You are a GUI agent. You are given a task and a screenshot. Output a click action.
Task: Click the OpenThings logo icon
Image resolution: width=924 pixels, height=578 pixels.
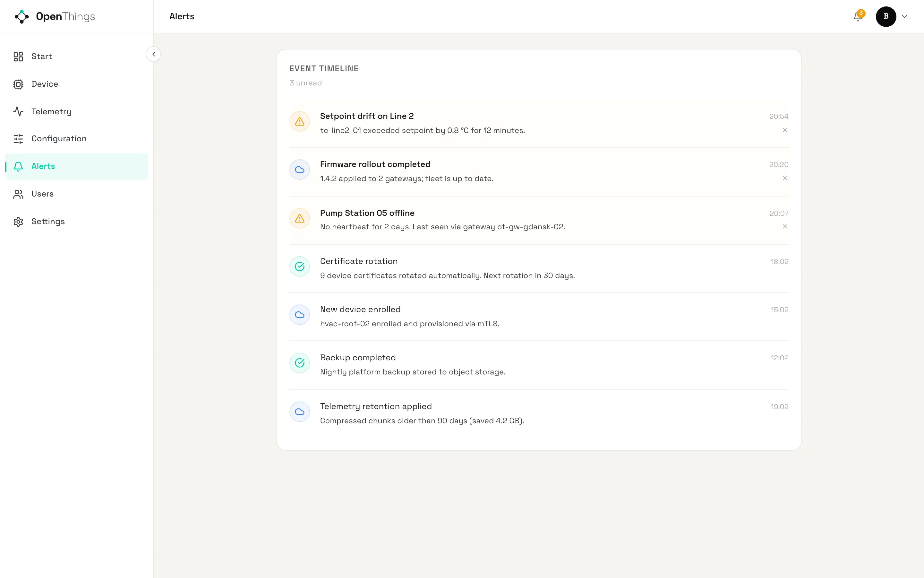click(22, 16)
